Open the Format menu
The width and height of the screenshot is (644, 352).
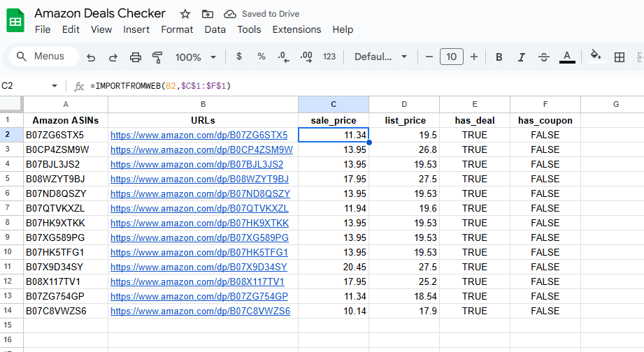pyautogui.click(x=177, y=29)
